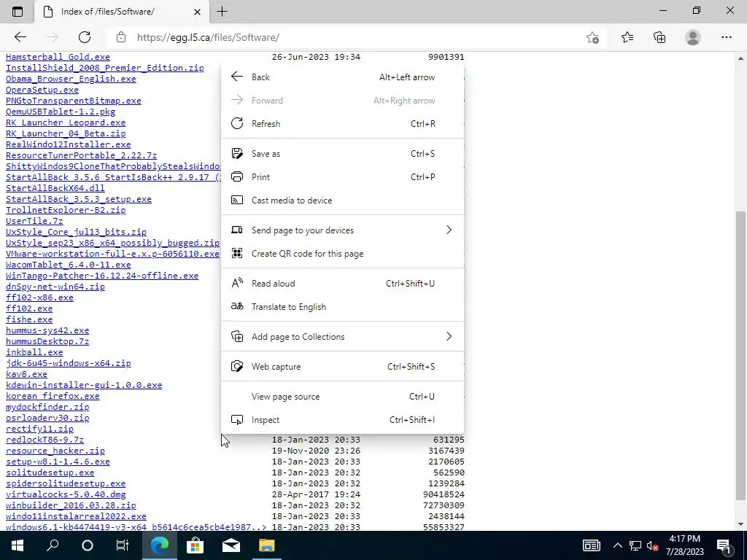Open QemuUSBTablet-1.2.pkg link
This screenshot has height=560, width=747.
[x=61, y=112]
